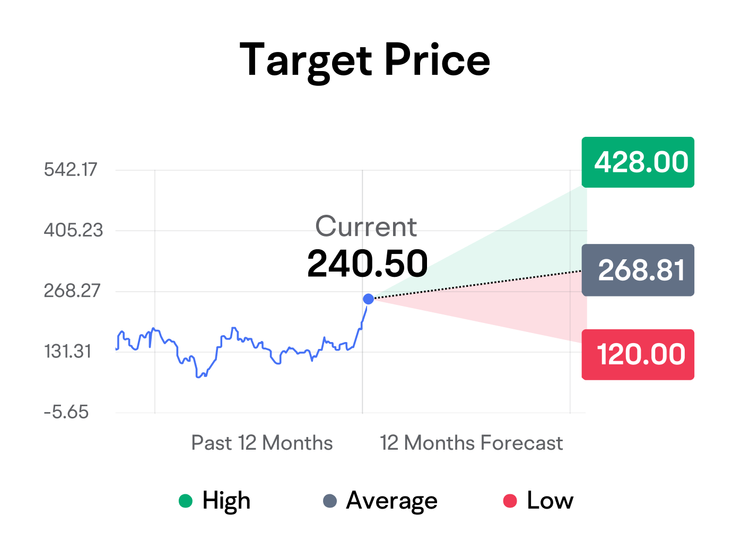Viewport: 732px width, 560px height.
Task: Click the 542.17 y-axis label
Action: point(71,170)
